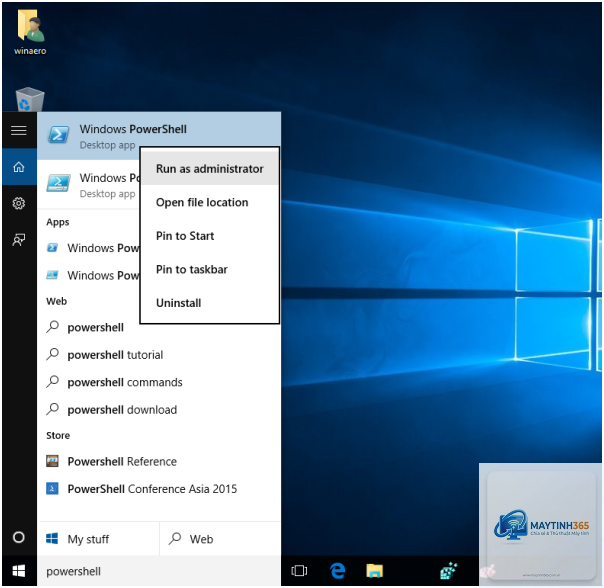This screenshot has width=604, height=588.
Task: Switch to Web search filter
Action: click(x=220, y=539)
